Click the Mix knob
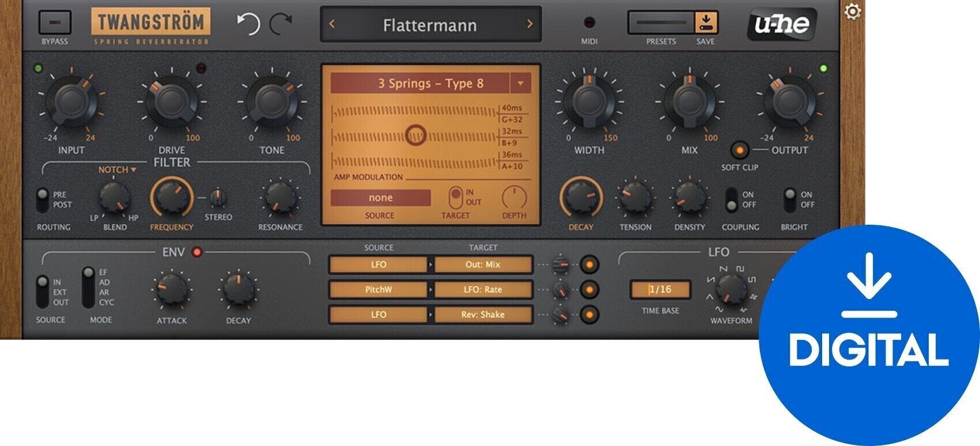980x446 pixels. point(690,101)
